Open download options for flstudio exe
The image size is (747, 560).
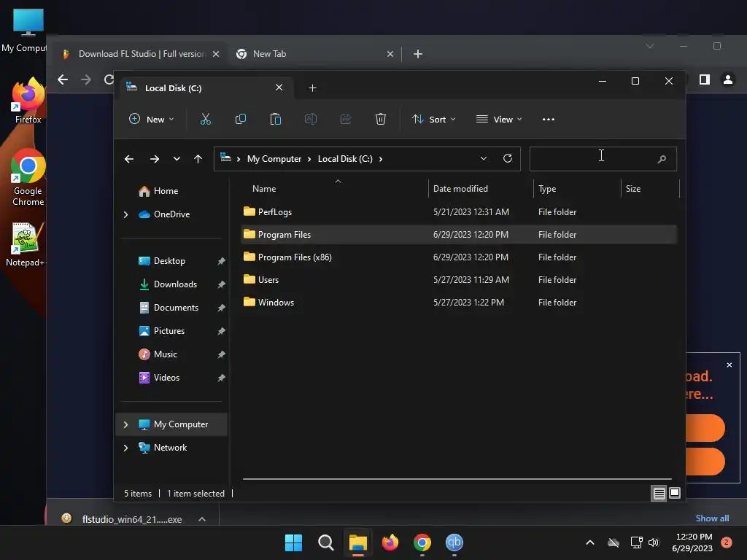202,519
